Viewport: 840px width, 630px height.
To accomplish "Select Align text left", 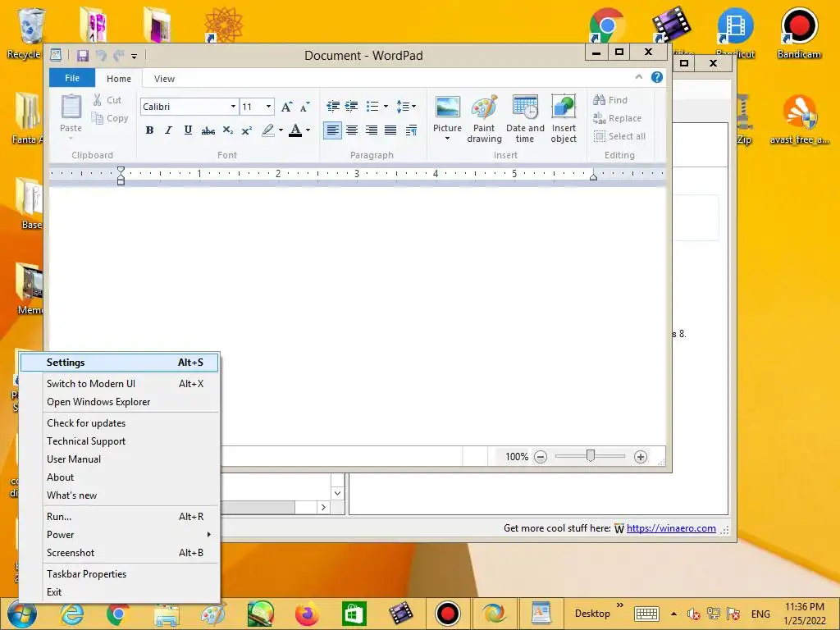I will (333, 130).
